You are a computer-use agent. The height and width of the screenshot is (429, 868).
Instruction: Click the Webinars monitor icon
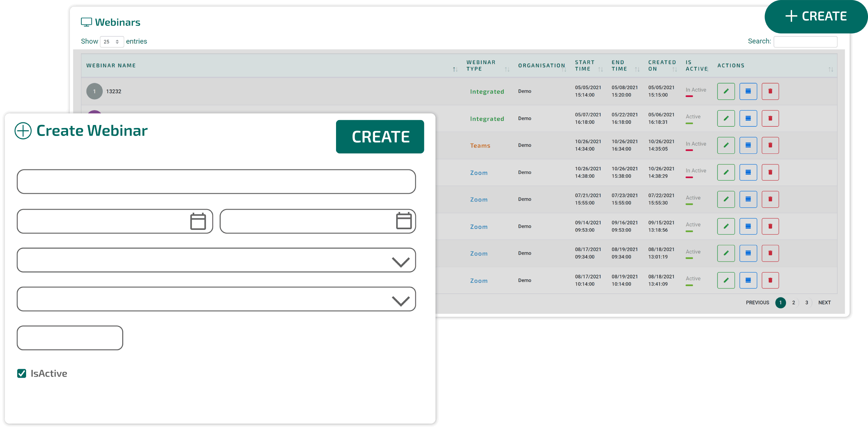pyautogui.click(x=87, y=21)
